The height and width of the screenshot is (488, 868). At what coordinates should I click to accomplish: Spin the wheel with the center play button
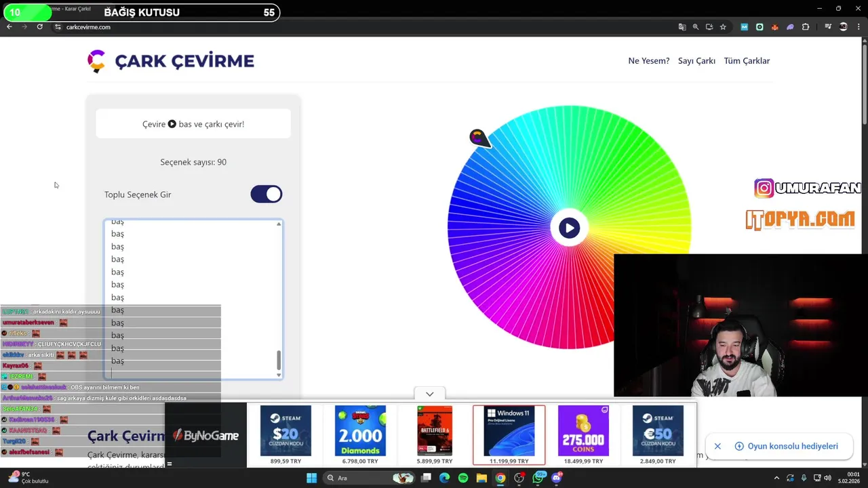click(x=569, y=228)
